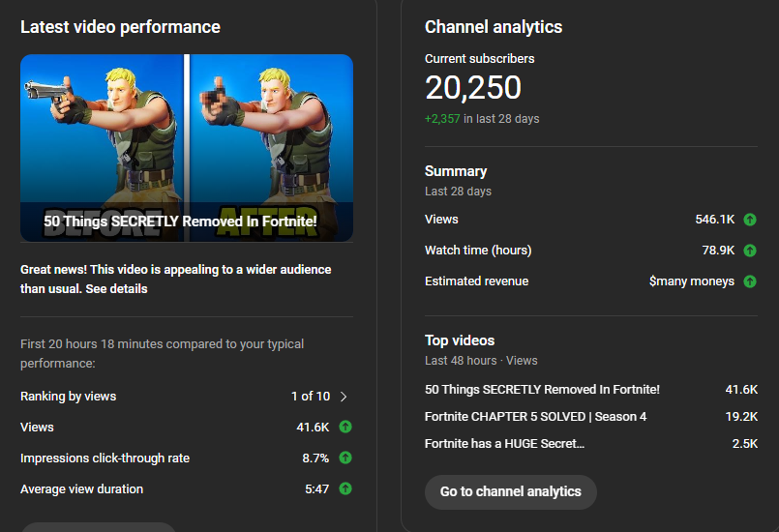Screen dimensions: 779x532
Task: Click the Impressions click-through rate label
Action: coord(105,458)
